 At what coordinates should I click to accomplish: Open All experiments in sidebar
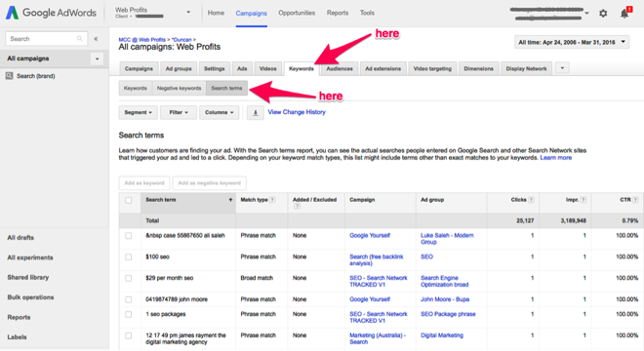coord(30,257)
